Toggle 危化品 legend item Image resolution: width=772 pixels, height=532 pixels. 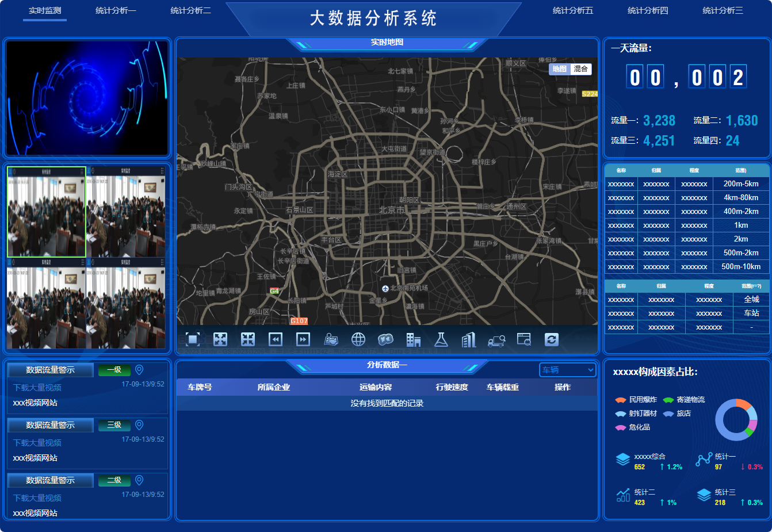point(632,427)
